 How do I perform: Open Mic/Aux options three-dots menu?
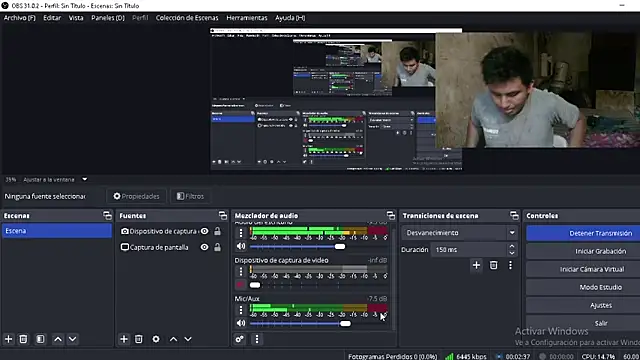tap(241, 310)
